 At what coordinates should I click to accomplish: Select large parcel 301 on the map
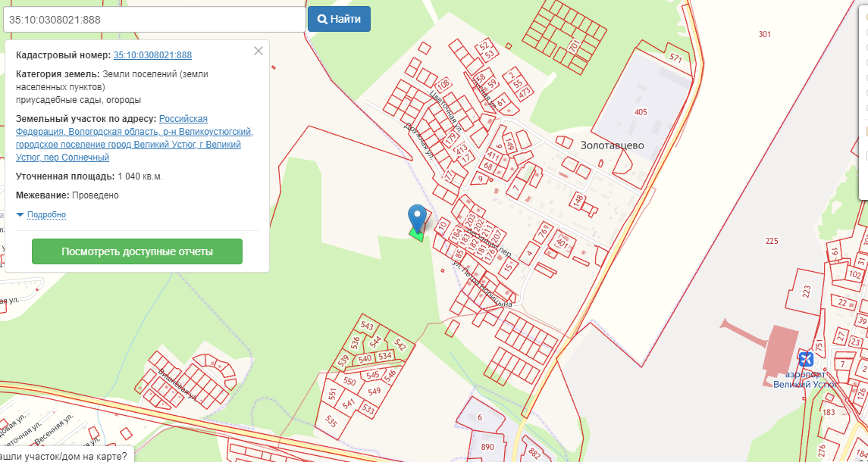pyautogui.click(x=764, y=34)
